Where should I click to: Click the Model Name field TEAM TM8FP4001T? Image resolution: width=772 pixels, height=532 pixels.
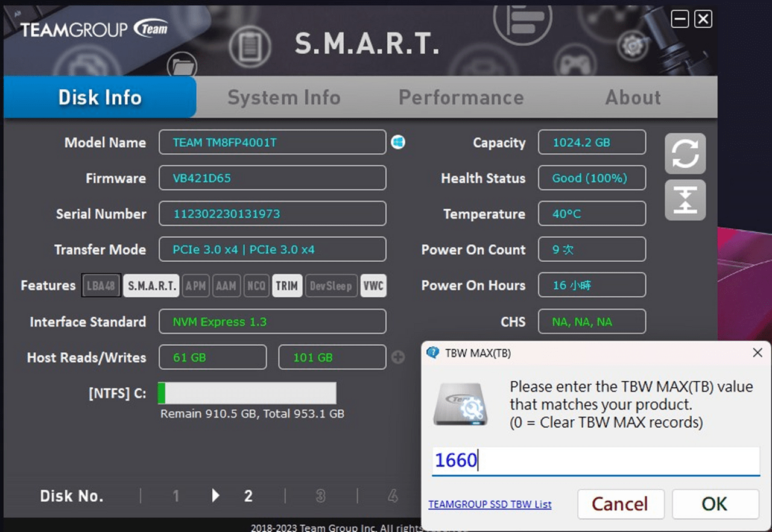click(273, 142)
